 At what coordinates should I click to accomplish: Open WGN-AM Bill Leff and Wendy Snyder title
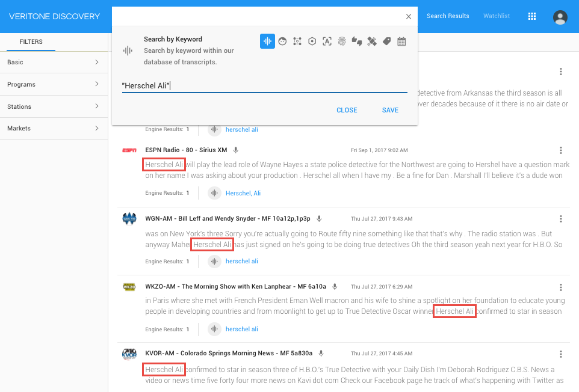tap(228, 219)
